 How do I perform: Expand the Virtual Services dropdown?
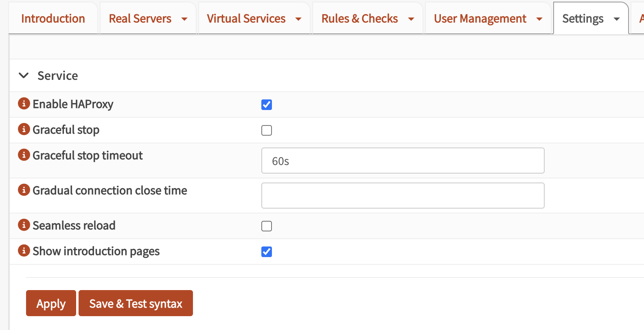click(254, 19)
